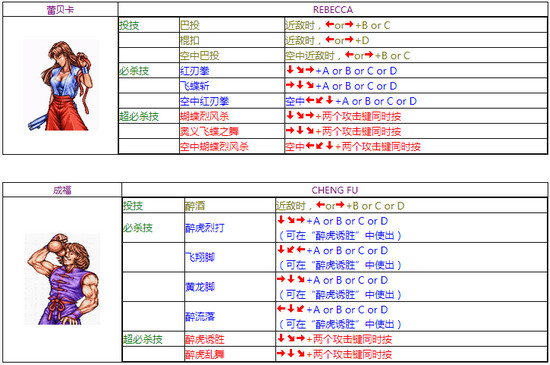Click the 奥义飞蝶之舞 super move
550x365 pixels.
pos(209,131)
